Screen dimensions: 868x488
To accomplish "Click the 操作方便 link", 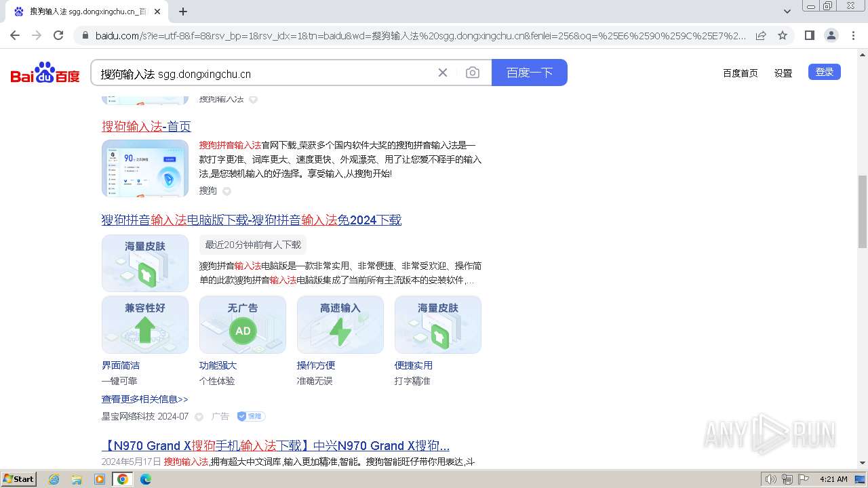I will click(316, 365).
